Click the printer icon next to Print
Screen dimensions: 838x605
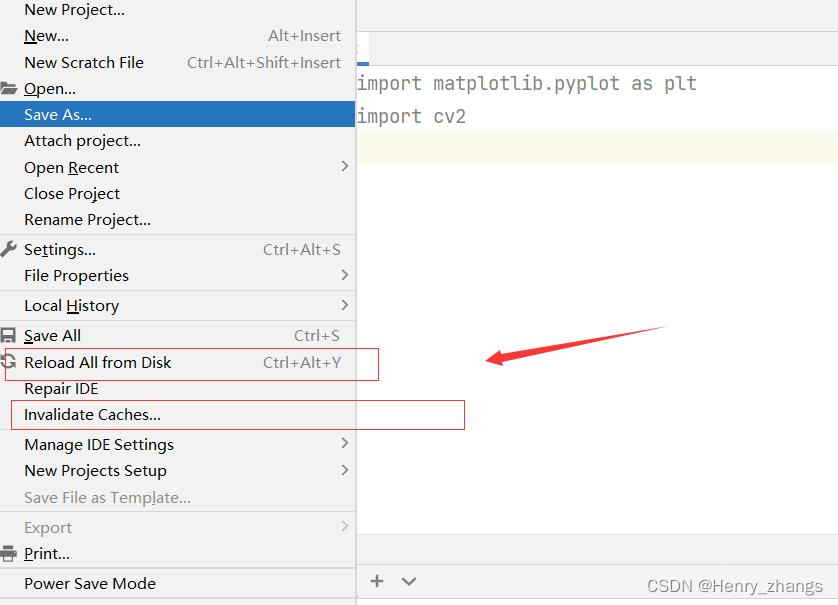[x=9, y=553]
